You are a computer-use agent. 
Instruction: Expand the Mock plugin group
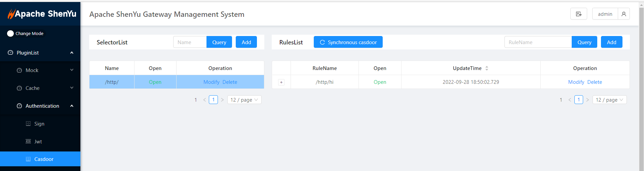pos(72,70)
